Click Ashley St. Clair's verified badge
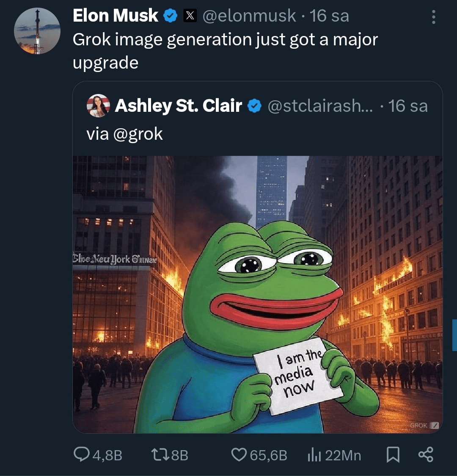 tap(254, 106)
